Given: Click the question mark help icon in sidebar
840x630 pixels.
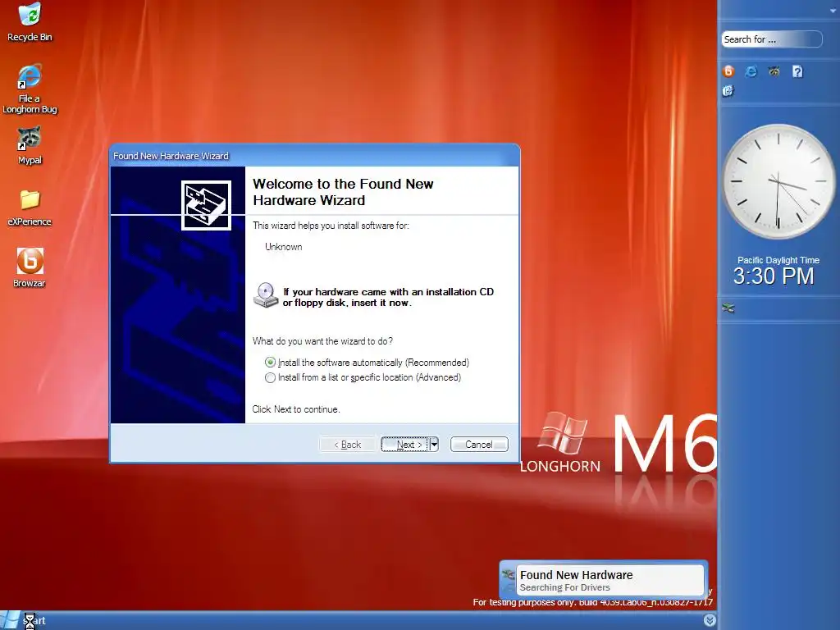Looking at the screenshot, I should click(x=797, y=71).
